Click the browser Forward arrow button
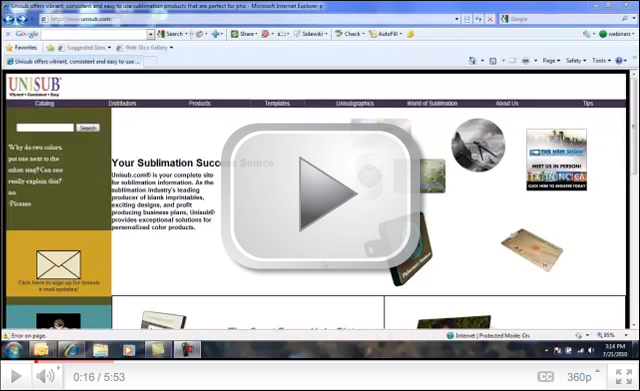640x391 pixels. click(22, 19)
